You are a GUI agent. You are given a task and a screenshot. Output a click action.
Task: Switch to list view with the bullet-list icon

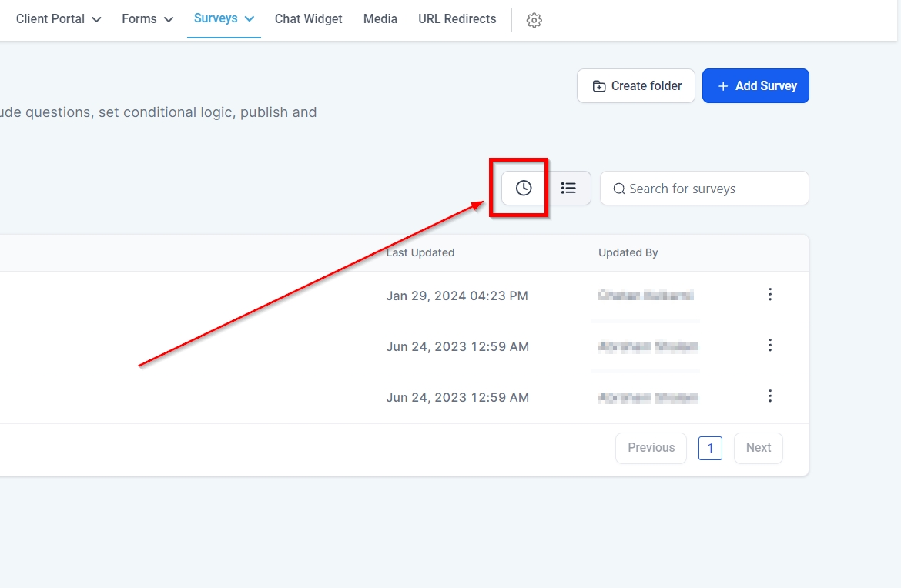point(568,188)
